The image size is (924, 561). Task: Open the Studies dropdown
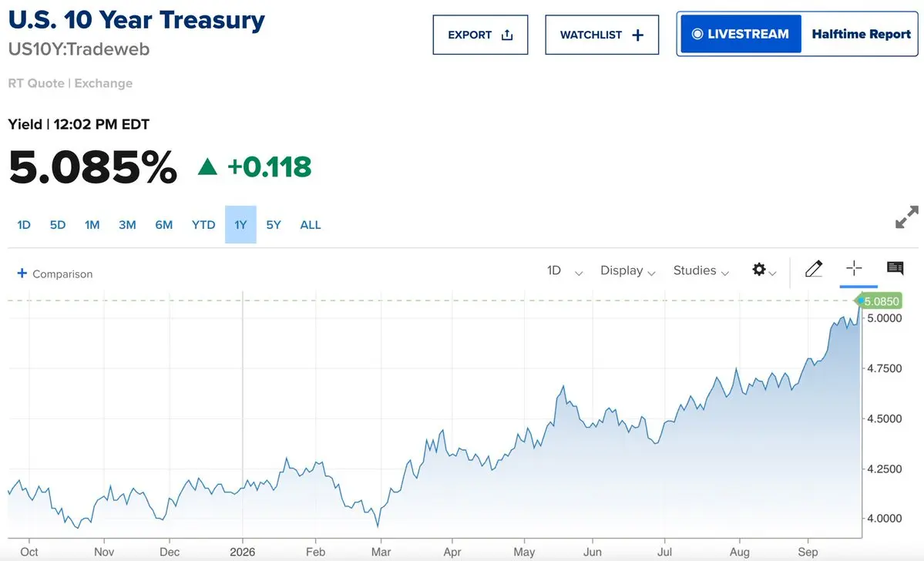[701, 270]
